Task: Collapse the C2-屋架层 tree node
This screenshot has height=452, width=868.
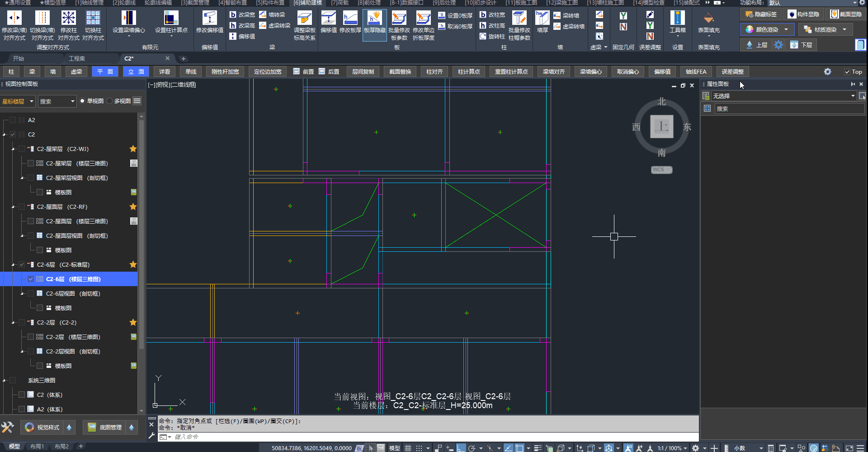Action: (13, 149)
